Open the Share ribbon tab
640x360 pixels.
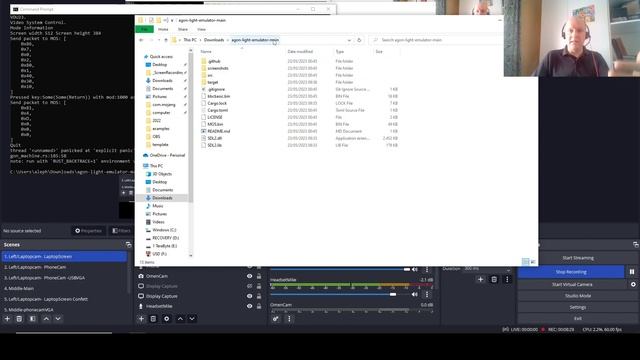[x=183, y=29]
